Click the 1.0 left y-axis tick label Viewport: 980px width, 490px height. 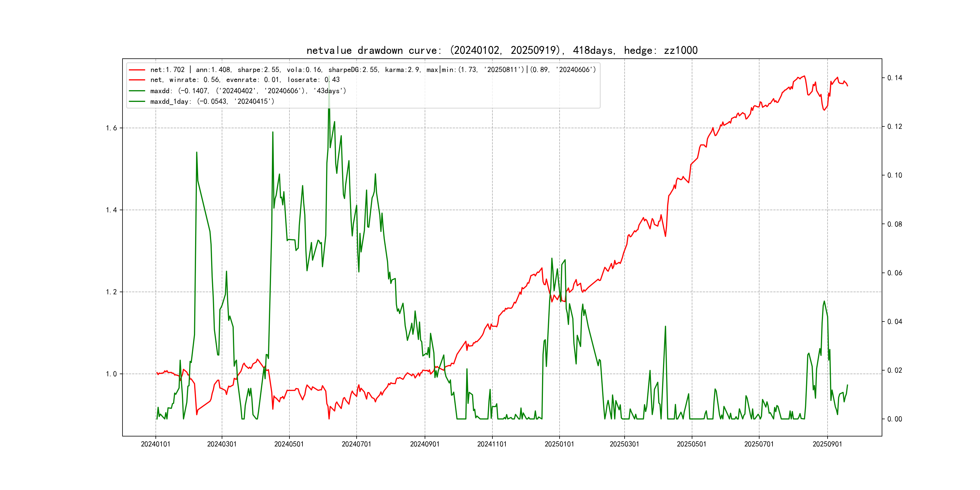(x=112, y=374)
